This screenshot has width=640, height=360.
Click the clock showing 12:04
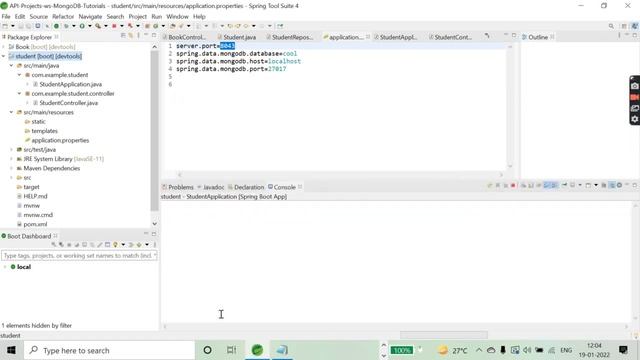click(x=595, y=346)
